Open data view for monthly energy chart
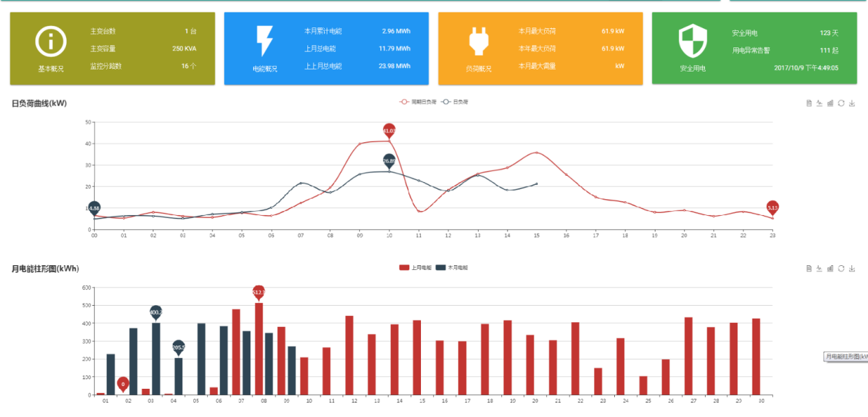Screen dimensions: 868x417 (809, 269)
